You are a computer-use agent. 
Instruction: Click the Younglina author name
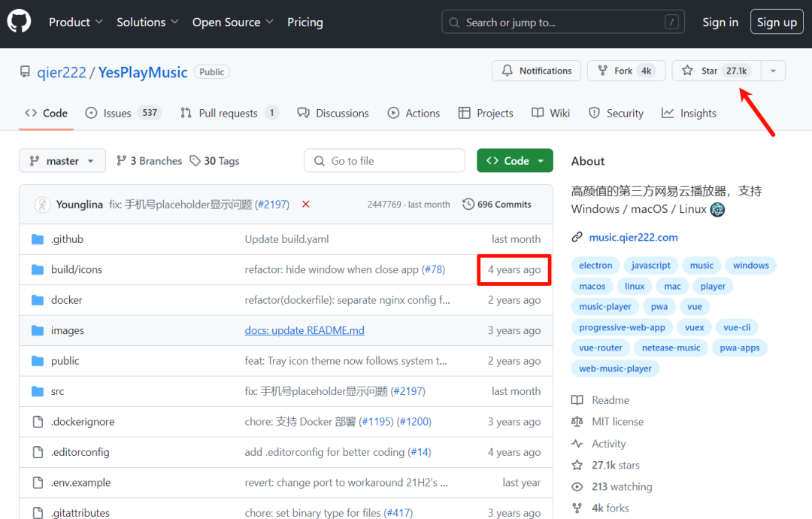click(79, 205)
